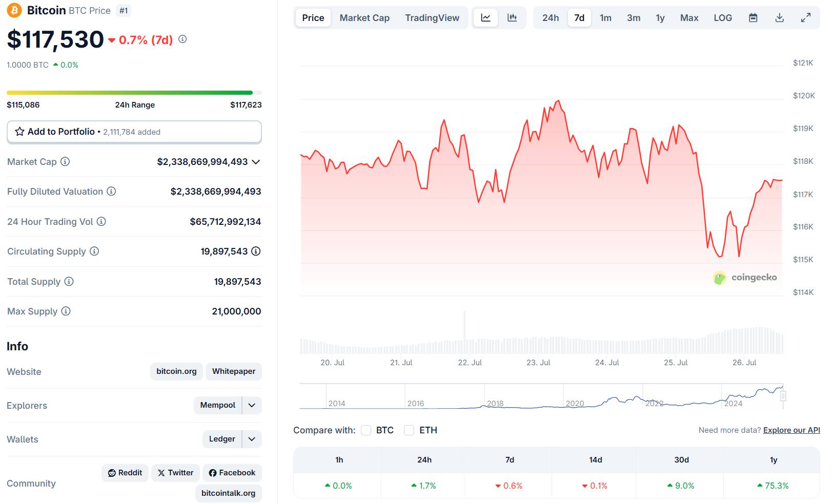Image resolution: width=833 pixels, height=504 pixels.
Task: Enable ETH comparison checkbox
Action: pos(409,430)
